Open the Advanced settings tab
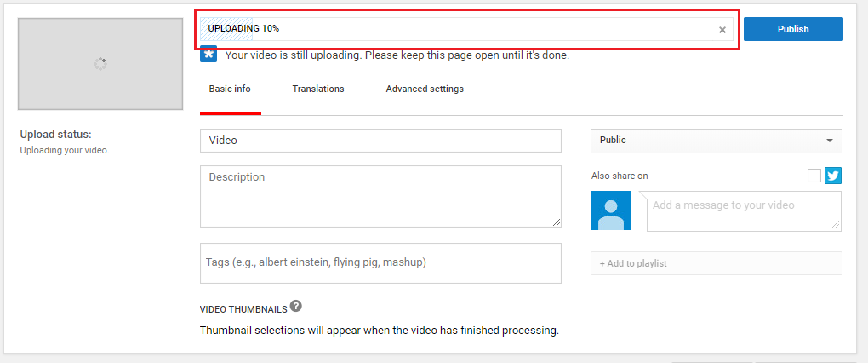 coord(425,89)
